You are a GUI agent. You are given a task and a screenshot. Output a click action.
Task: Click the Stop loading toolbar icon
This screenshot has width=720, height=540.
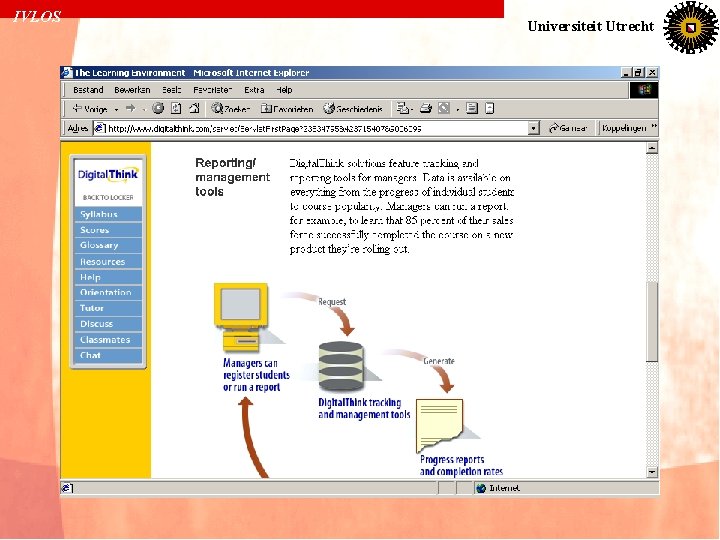(158, 108)
